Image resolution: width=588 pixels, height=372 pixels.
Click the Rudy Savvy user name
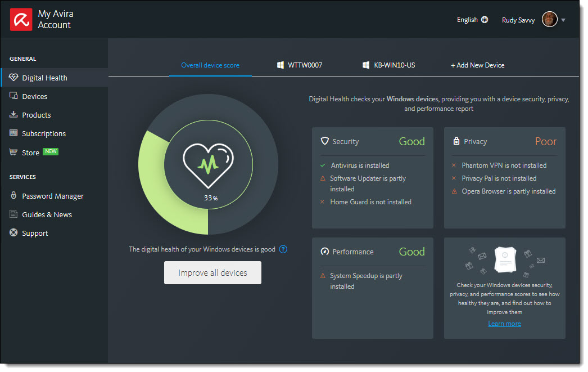518,20
